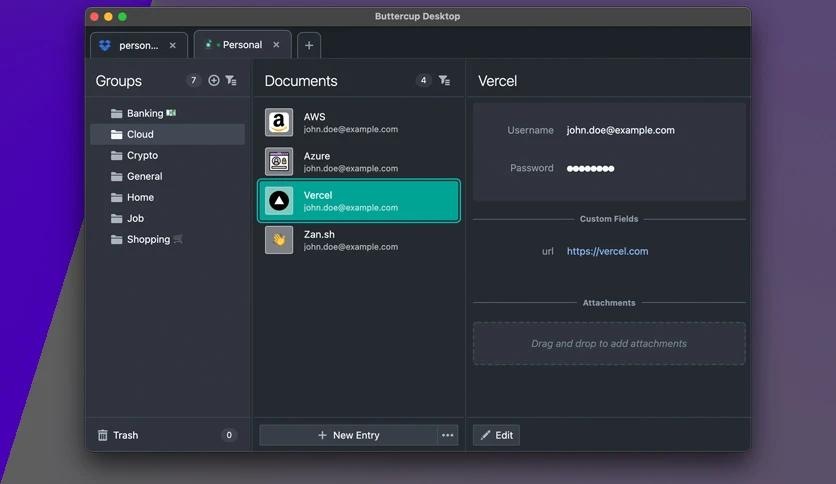Click the Vercel triangle logo icon
Image resolution: width=836 pixels, height=484 pixels.
(x=279, y=201)
